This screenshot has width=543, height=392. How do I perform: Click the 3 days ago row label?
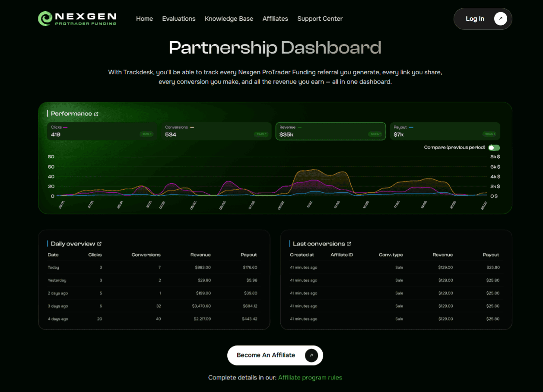(58, 306)
